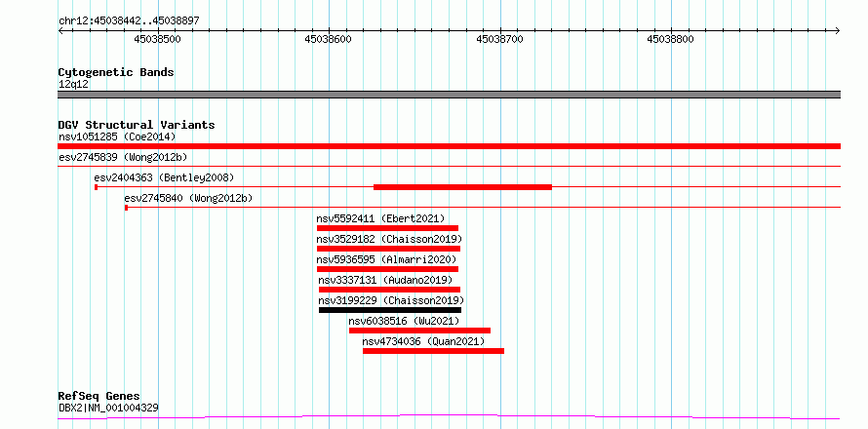The height and width of the screenshot is (429, 868).
Task: Click the 45038800 ruler position
Action: coord(670,40)
